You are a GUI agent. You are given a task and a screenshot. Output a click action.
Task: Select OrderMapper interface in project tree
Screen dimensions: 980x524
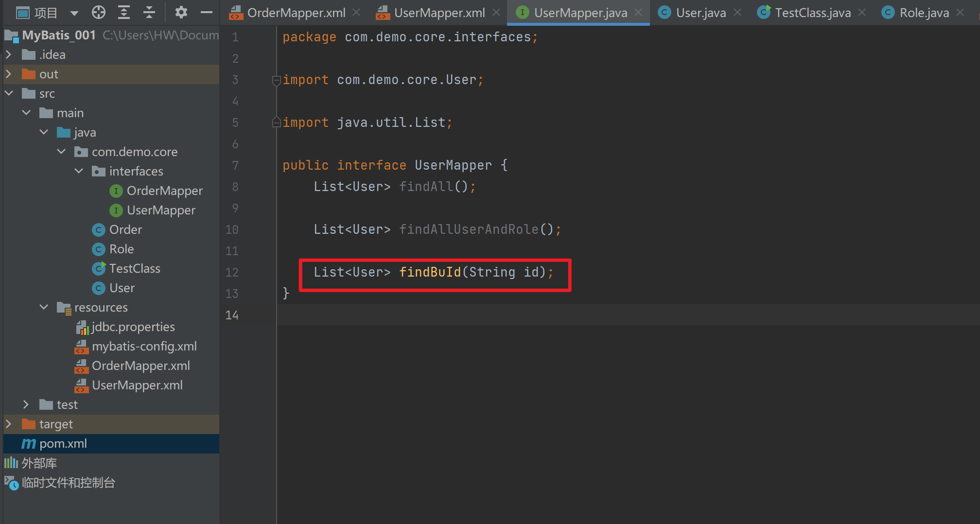(164, 191)
